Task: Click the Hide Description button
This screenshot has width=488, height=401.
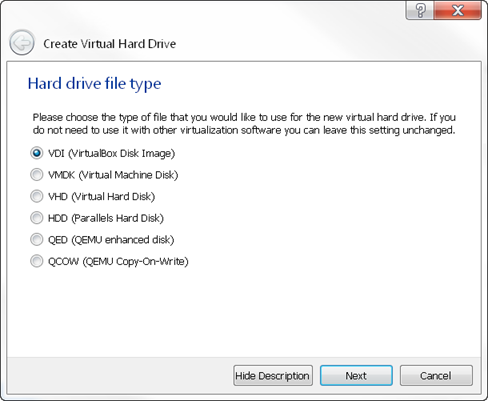Action: [x=273, y=376]
